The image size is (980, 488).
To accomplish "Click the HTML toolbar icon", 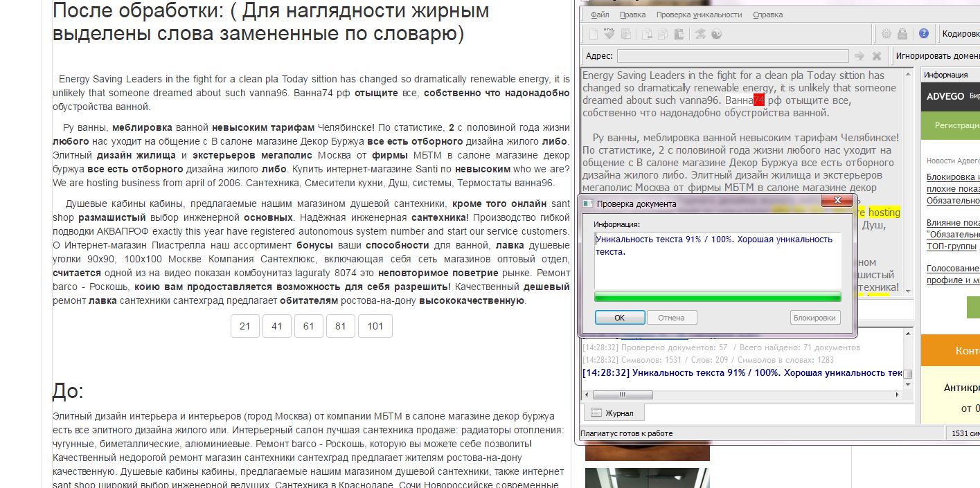I will point(609,34).
